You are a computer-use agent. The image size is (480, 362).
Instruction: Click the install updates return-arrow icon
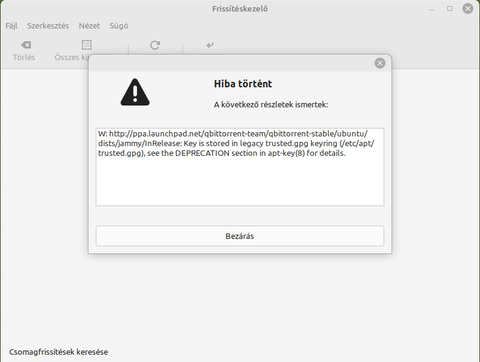[210, 45]
